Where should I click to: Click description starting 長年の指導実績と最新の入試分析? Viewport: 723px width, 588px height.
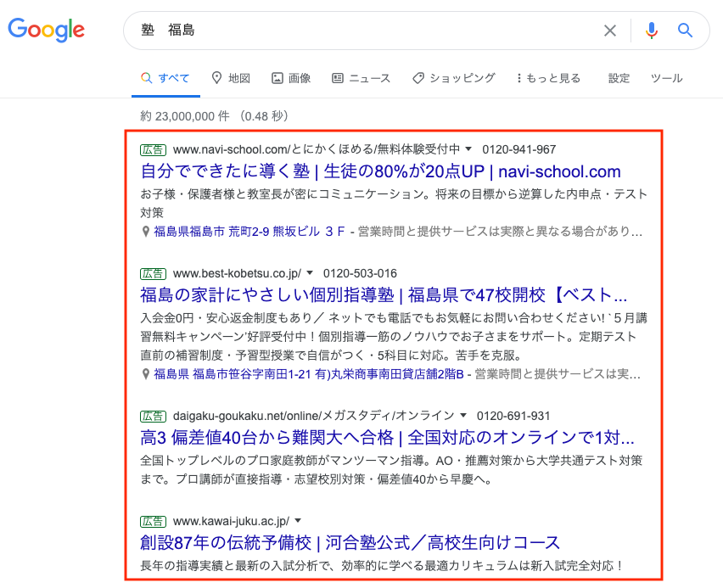point(382,566)
